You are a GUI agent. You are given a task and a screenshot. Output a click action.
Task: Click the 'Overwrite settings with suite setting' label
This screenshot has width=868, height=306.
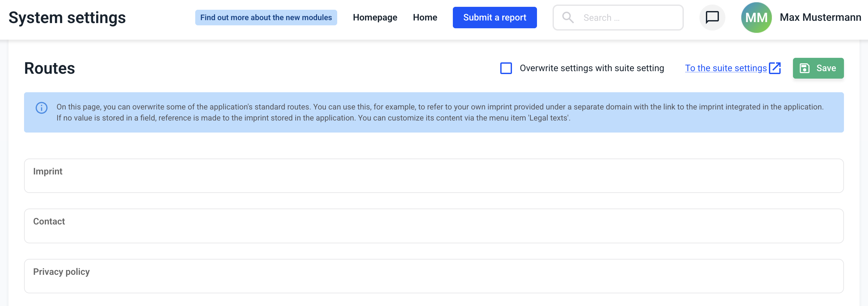click(591, 68)
